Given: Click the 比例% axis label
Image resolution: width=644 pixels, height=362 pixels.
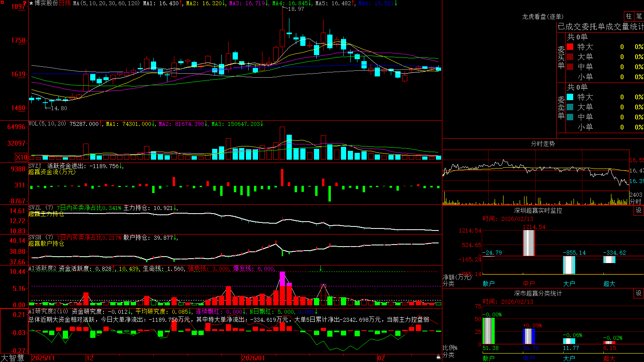Looking at the screenshot, I should tap(450, 348).
